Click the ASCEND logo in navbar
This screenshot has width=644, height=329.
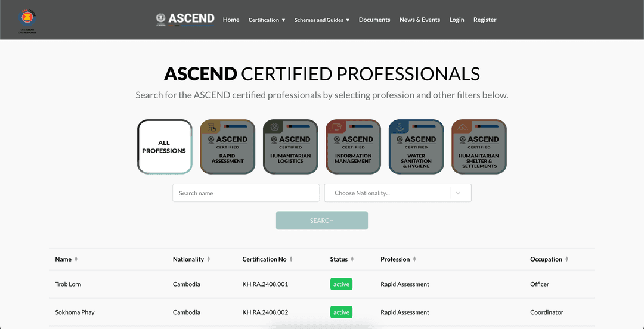point(185,19)
